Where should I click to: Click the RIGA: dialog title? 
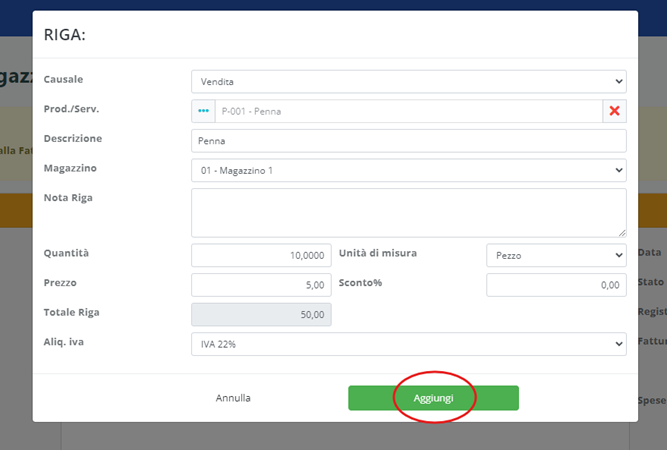tap(65, 34)
